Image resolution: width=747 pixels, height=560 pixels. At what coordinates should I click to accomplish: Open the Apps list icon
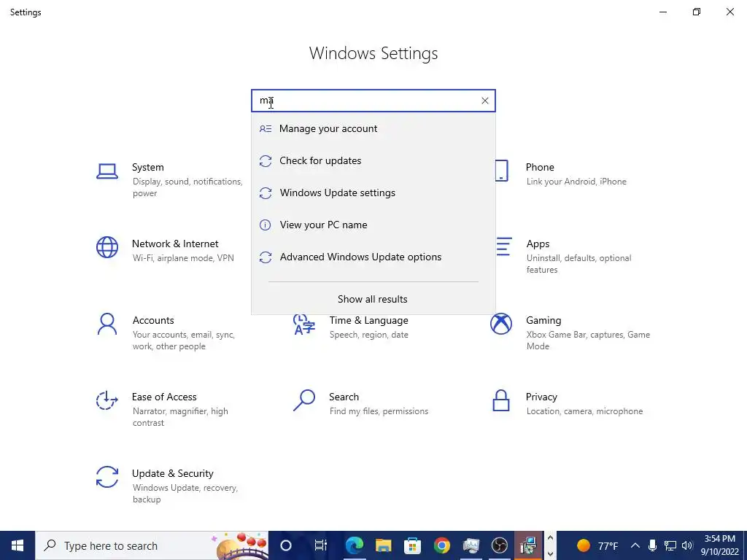coord(503,246)
